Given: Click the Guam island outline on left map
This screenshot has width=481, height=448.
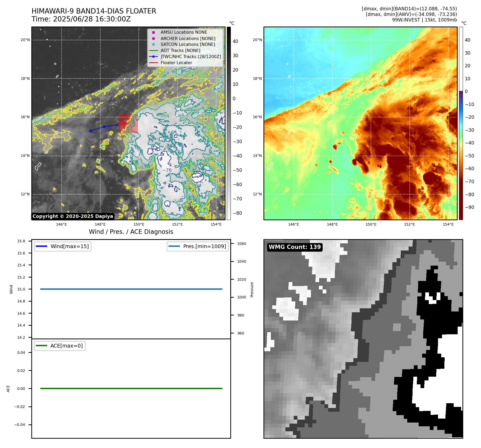Looking at the screenshot, I should pyautogui.click(x=38, y=166).
